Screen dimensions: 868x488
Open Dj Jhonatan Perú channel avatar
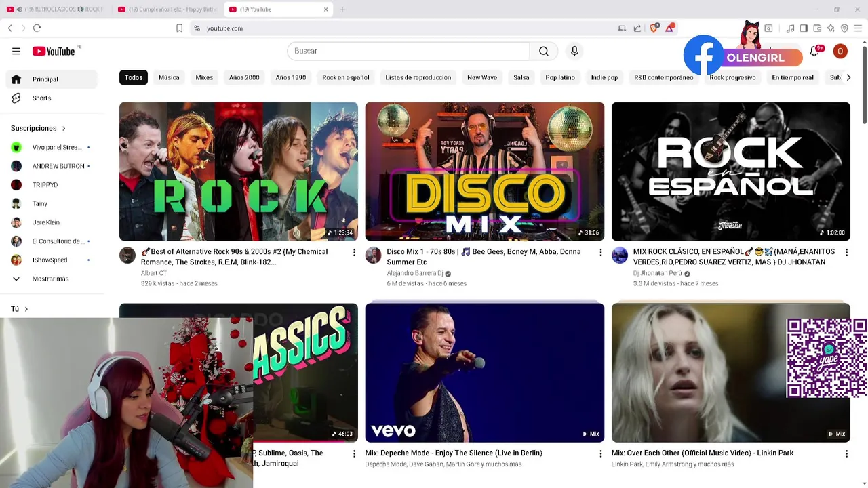coord(620,255)
